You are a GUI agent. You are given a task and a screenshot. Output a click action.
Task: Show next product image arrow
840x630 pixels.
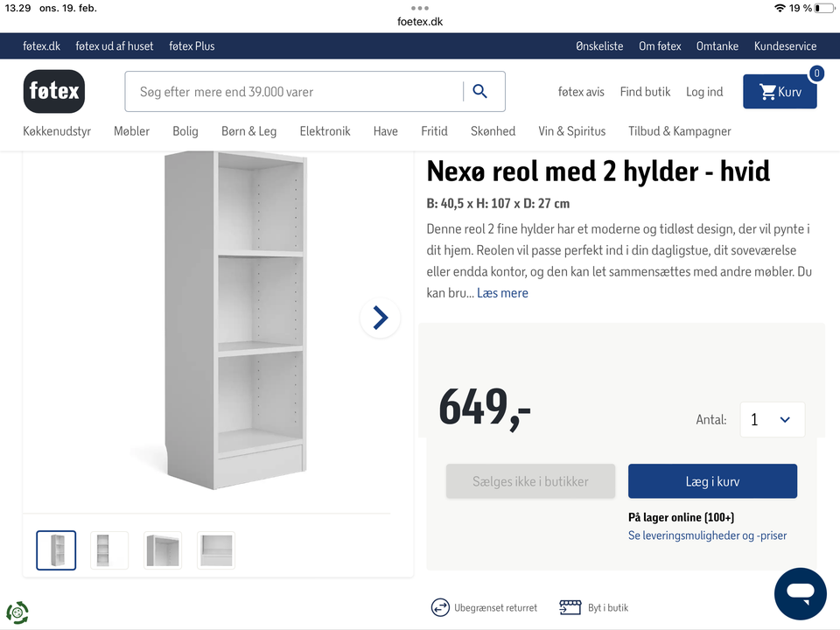pyautogui.click(x=380, y=318)
